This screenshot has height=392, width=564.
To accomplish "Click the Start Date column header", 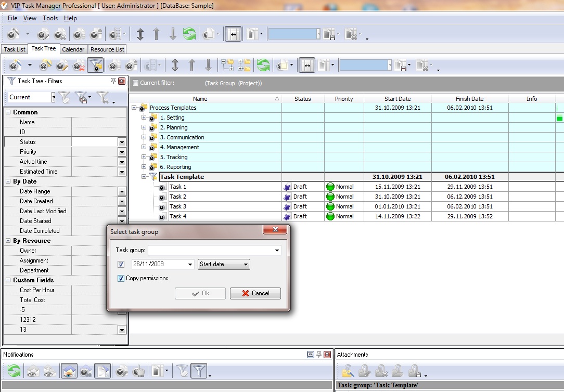I will [398, 99].
